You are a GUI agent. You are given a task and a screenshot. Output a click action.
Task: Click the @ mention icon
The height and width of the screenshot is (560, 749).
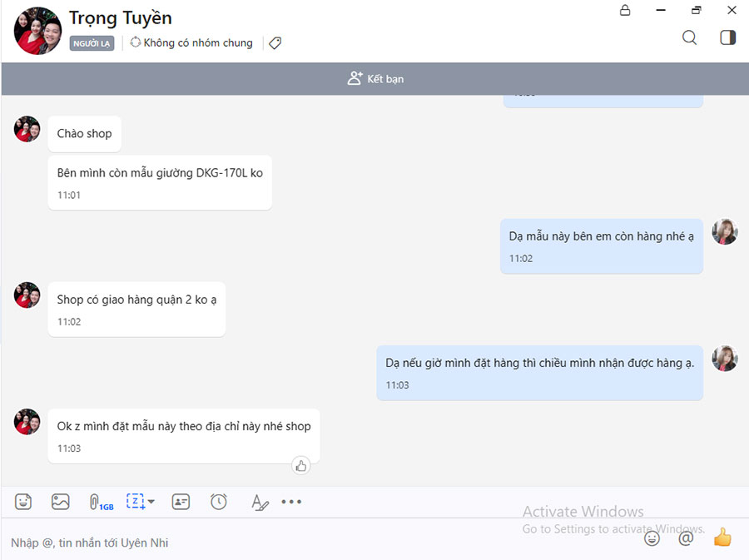[686, 538]
